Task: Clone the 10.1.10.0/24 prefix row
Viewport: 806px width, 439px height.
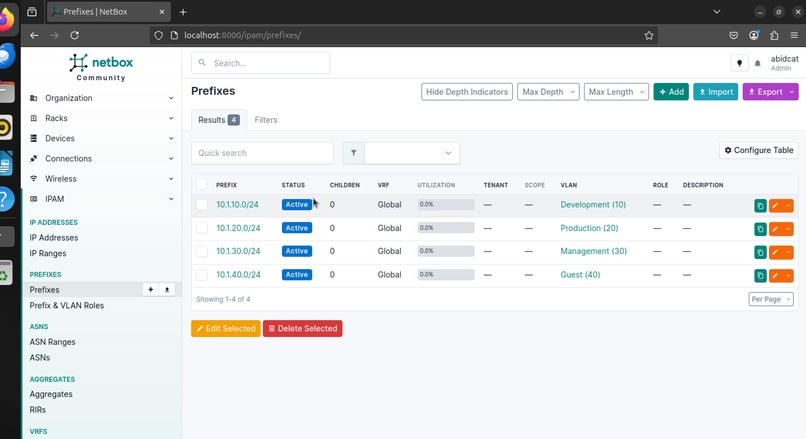Action: (x=760, y=206)
